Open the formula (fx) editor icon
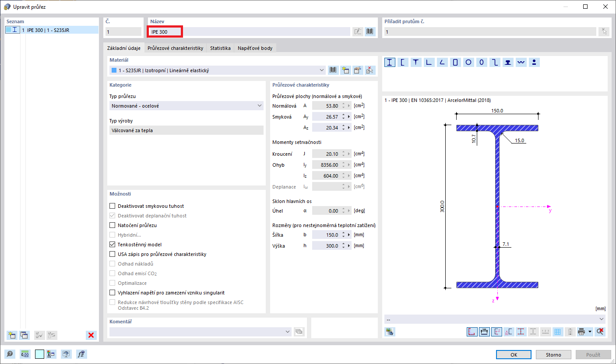The height and width of the screenshot is (364, 616). (81, 354)
